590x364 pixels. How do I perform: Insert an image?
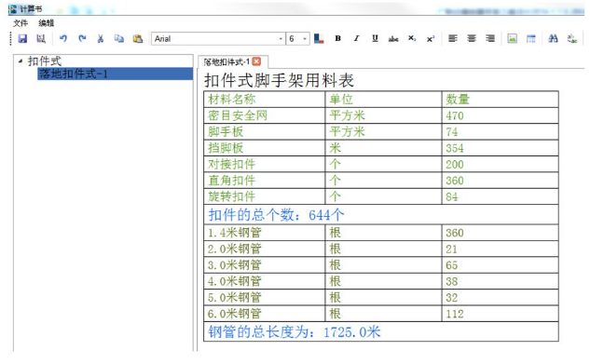pyautogui.click(x=512, y=38)
